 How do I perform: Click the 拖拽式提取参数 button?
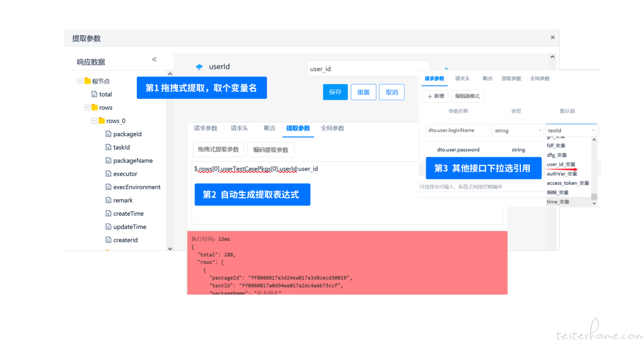(218, 150)
